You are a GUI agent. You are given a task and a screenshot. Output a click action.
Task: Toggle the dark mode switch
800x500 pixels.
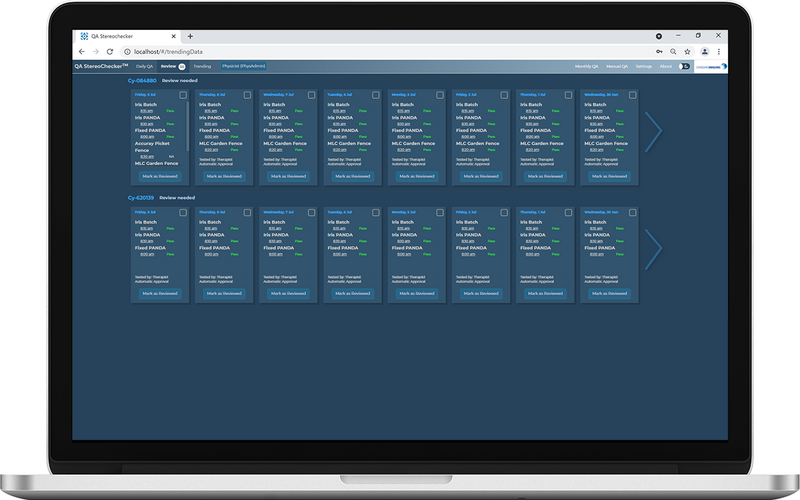point(684,66)
